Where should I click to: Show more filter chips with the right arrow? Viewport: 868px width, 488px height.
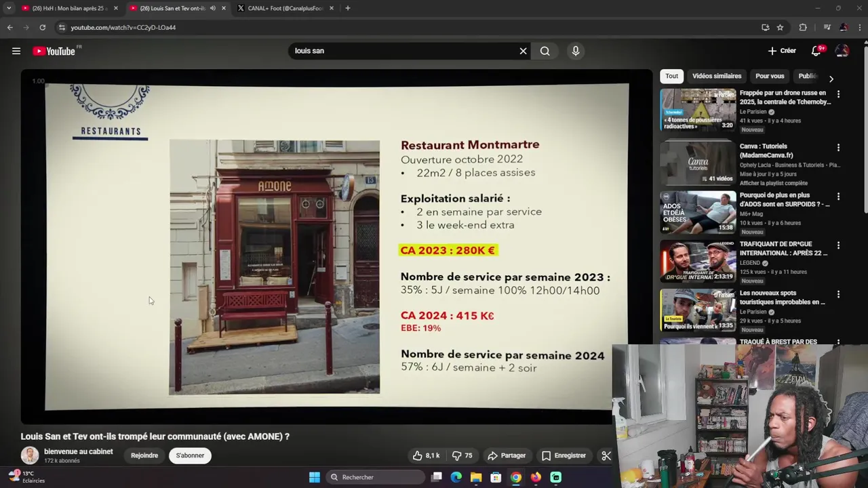831,79
